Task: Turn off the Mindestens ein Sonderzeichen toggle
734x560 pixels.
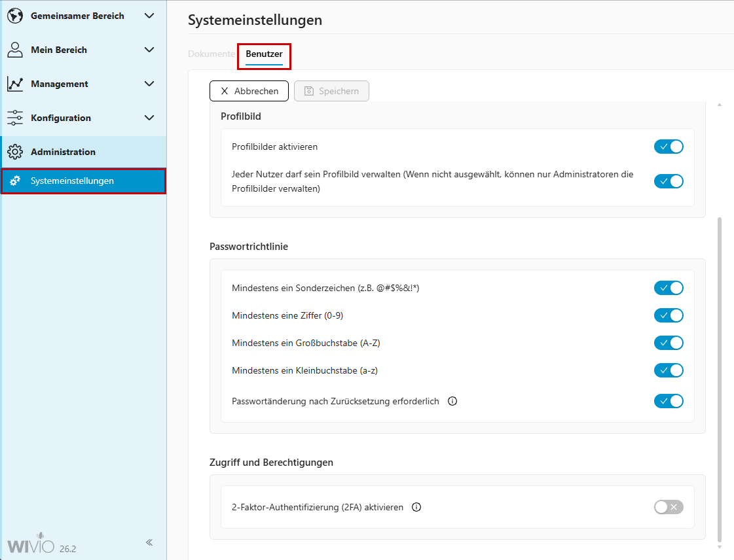Action: [669, 288]
